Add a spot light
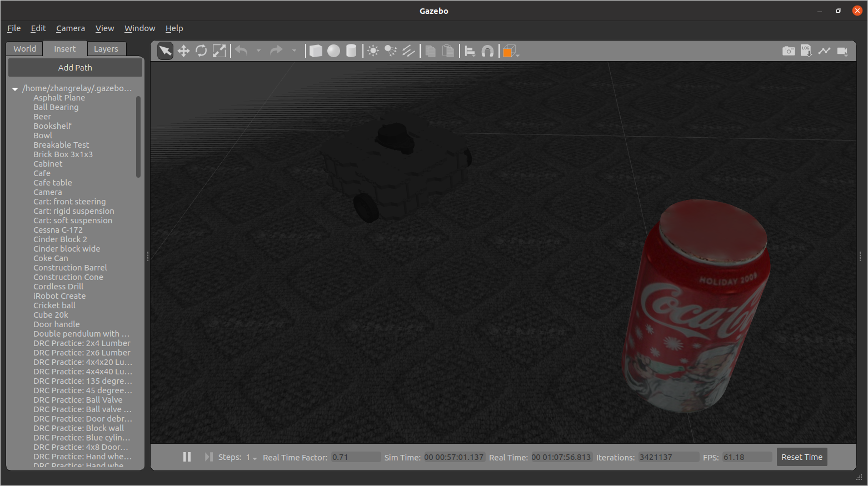Viewport: 868px width, 486px height. tap(391, 51)
